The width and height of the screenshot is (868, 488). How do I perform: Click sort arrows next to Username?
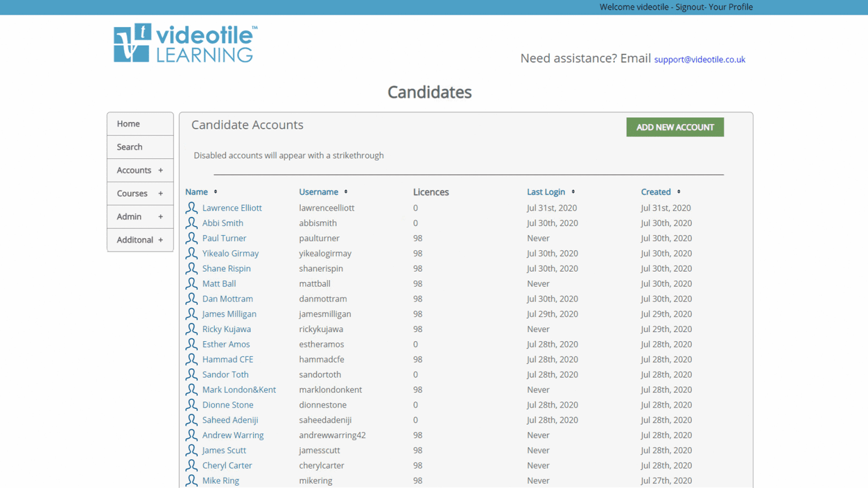pos(346,192)
